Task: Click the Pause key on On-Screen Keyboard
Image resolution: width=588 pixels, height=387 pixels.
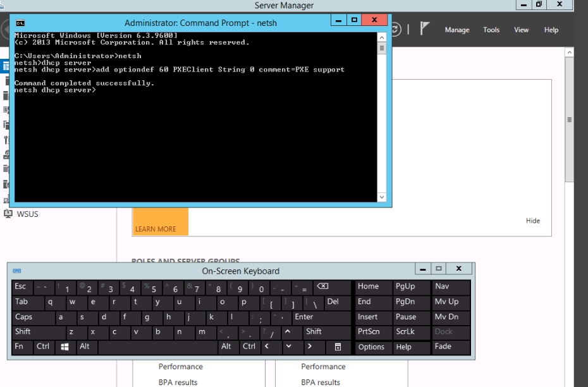Action: pos(412,317)
